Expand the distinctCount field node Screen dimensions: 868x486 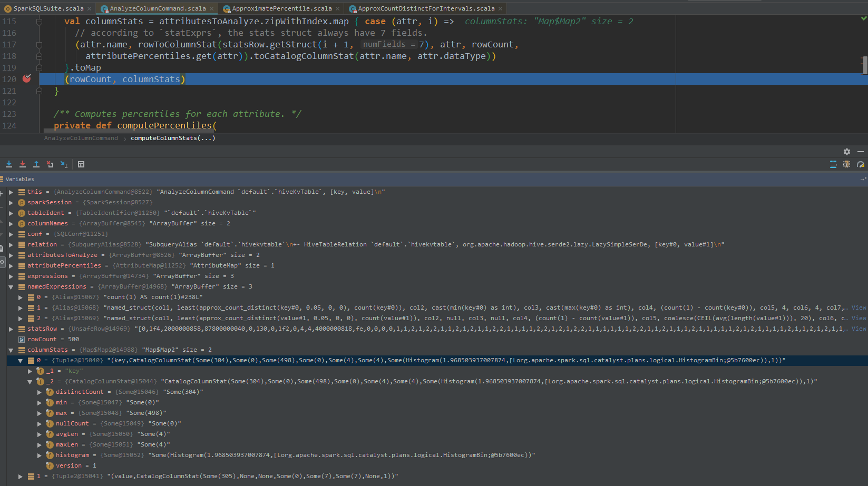coord(40,392)
